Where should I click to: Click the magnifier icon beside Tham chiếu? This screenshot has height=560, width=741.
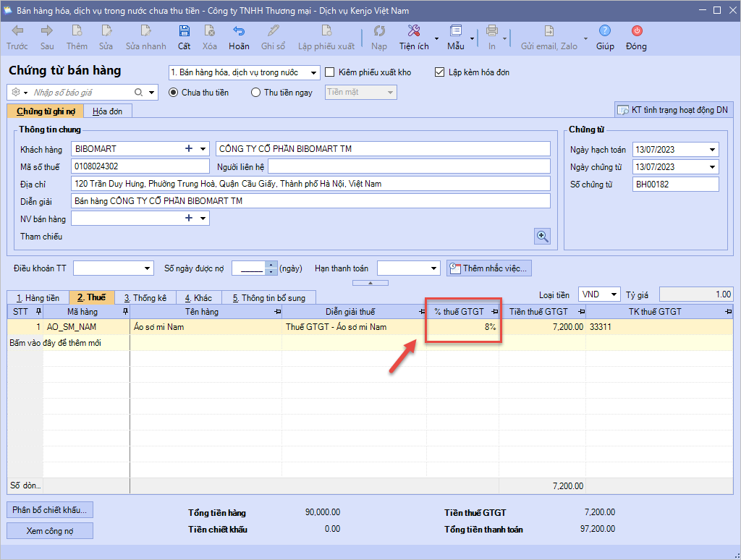tap(542, 236)
